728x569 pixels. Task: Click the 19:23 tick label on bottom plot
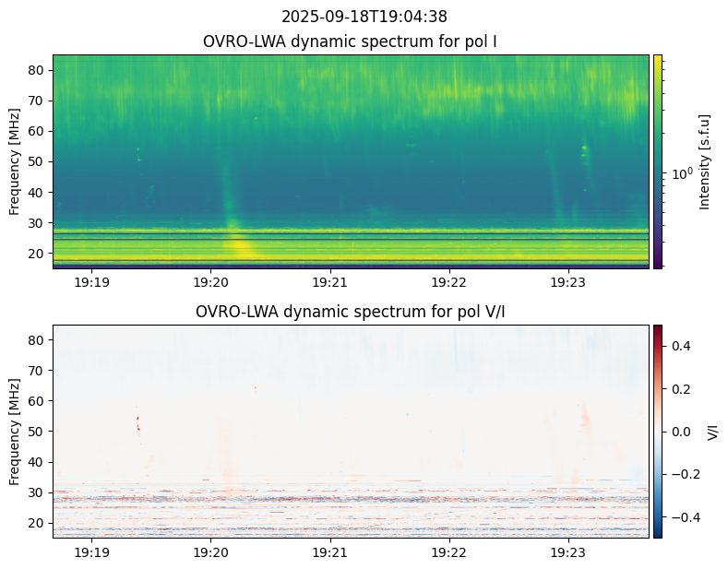567,552
